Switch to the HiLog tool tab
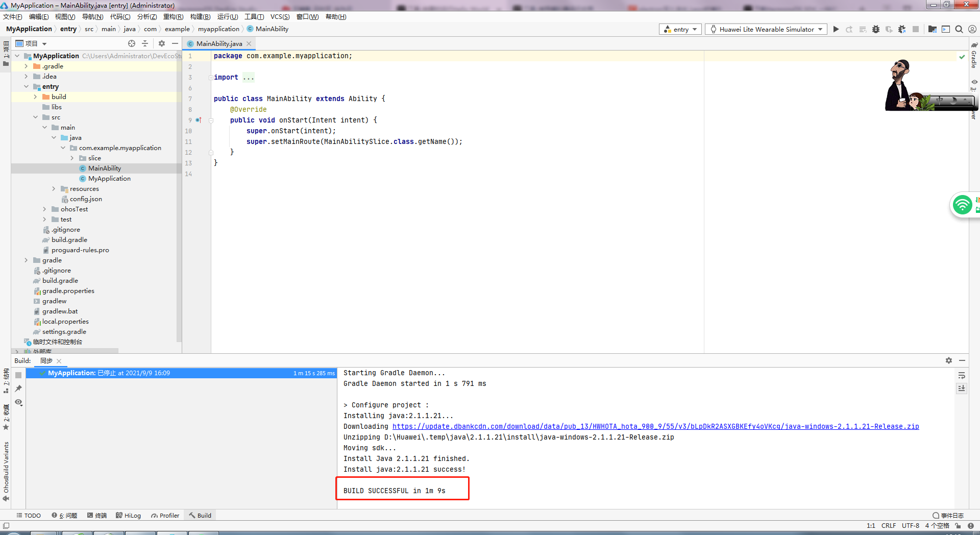The width and height of the screenshot is (980, 535). (128, 516)
